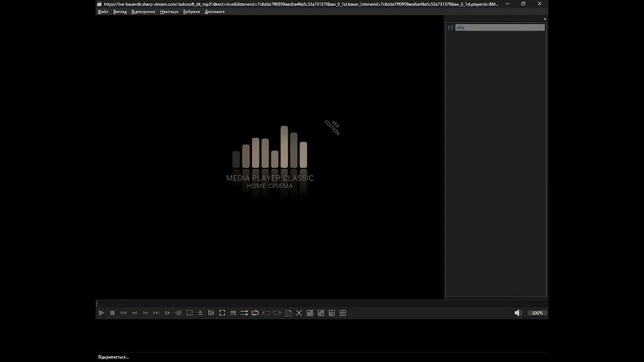Click the 100% volume level field
This screenshot has width=644, height=362.
tap(537, 313)
